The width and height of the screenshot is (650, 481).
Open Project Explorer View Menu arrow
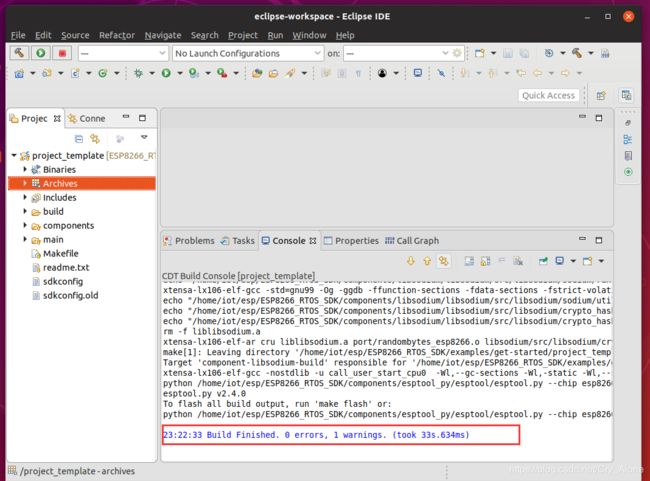tap(144, 137)
